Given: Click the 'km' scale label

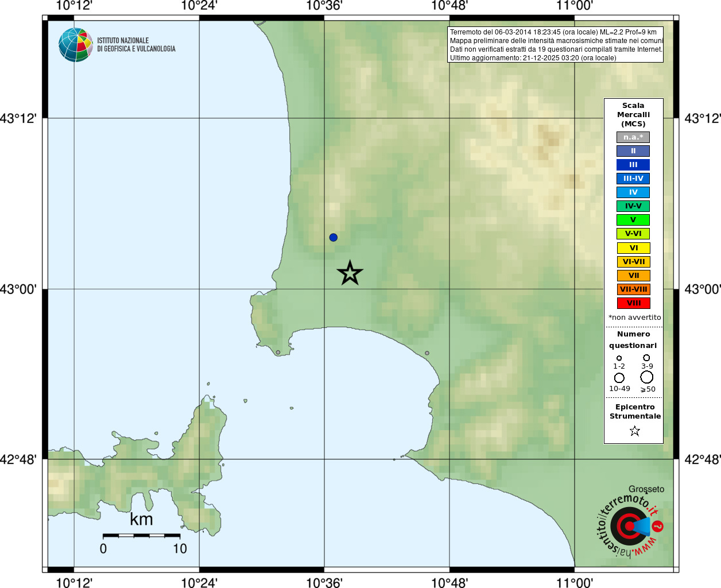Looking at the screenshot, I should coord(141,520).
